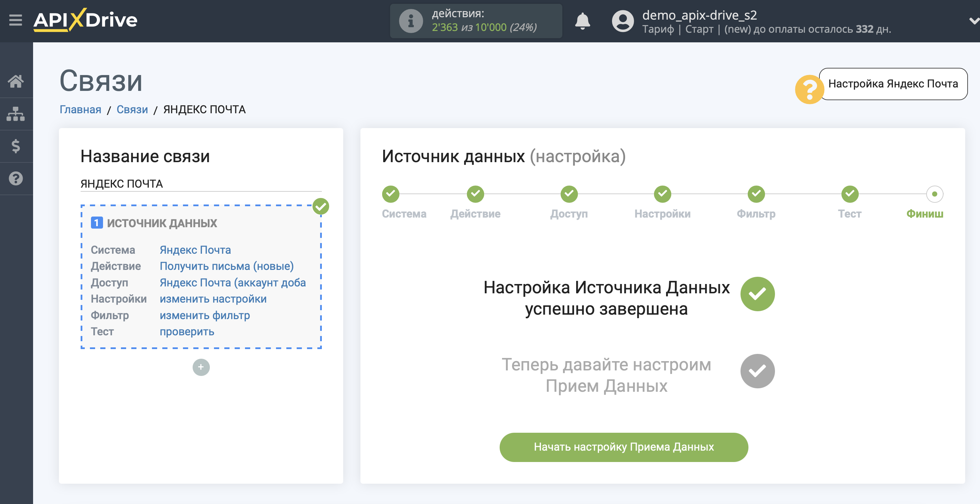
Task: Click username demo_apix-drive_s2
Action: click(x=699, y=15)
